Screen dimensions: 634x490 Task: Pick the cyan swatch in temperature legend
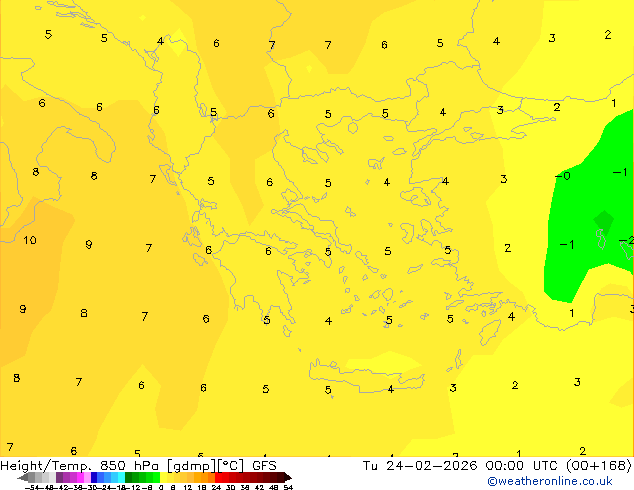(x=121, y=477)
